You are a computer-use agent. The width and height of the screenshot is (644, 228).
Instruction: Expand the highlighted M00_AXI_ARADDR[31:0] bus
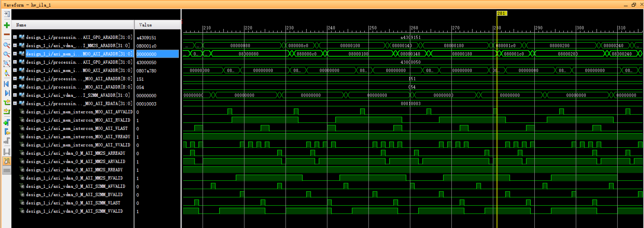click(15, 53)
